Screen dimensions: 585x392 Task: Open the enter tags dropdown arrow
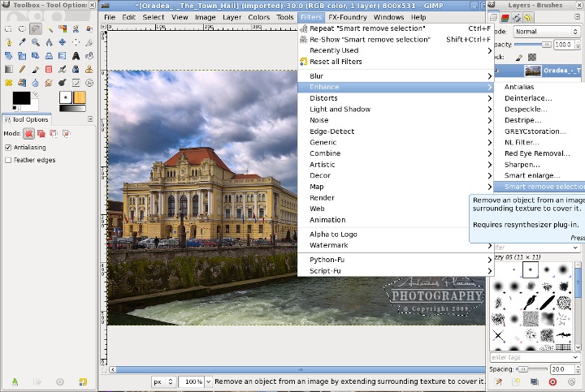coord(575,357)
